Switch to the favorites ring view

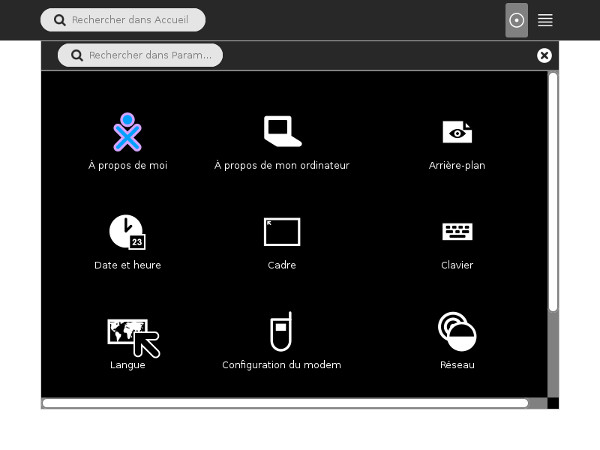point(516,20)
